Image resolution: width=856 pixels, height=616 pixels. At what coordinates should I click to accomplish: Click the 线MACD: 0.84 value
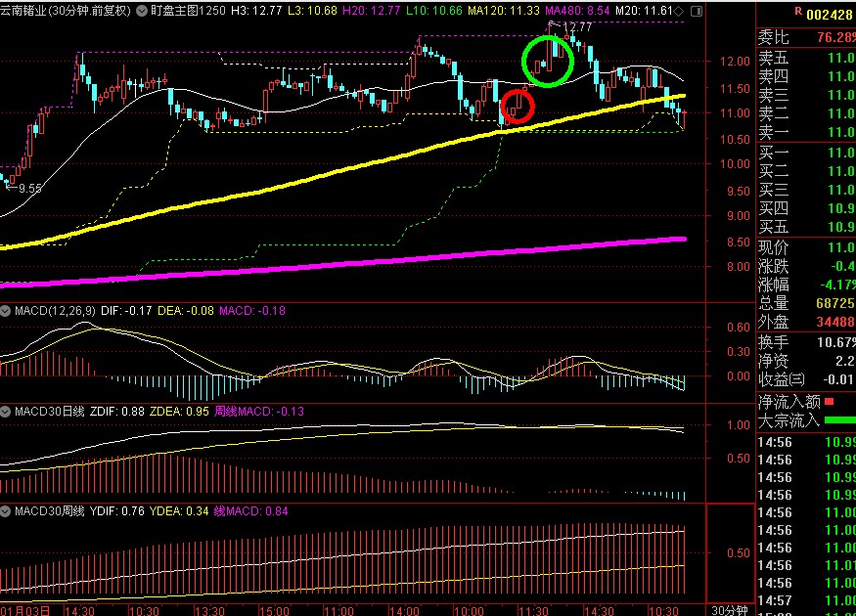250,511
